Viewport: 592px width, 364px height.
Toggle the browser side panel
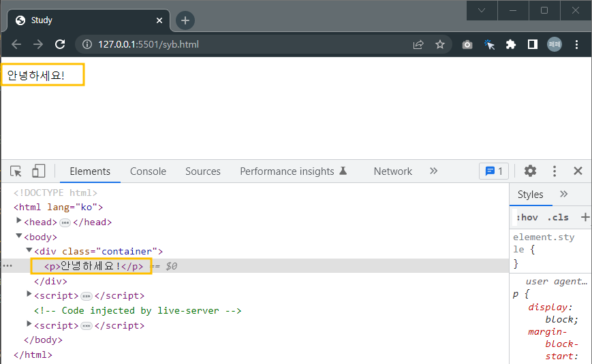pyautogui.click(x=533, y=44)
